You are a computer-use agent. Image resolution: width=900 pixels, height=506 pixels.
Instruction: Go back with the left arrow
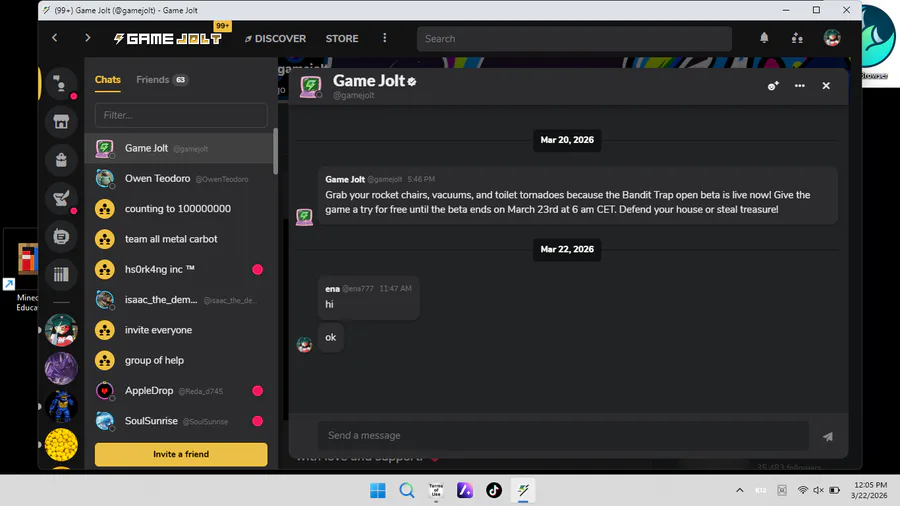coord(55,38)
